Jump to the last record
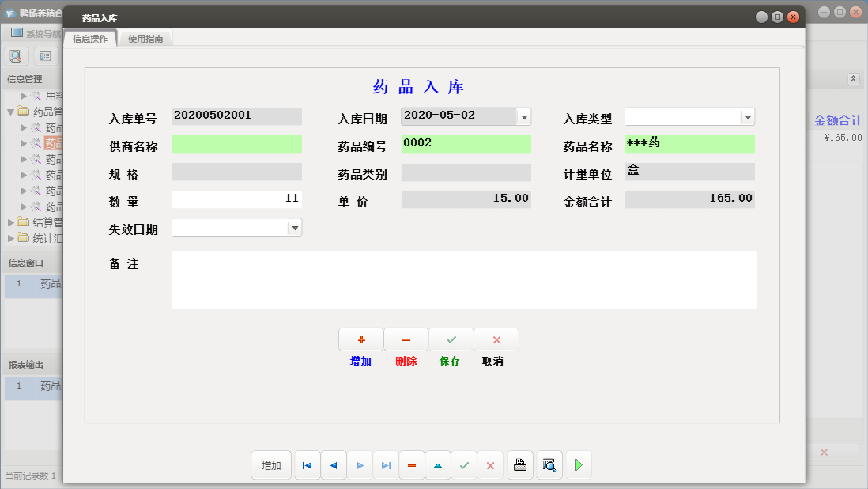The width and height of the screenshot is (868, 489). [386, 465]
